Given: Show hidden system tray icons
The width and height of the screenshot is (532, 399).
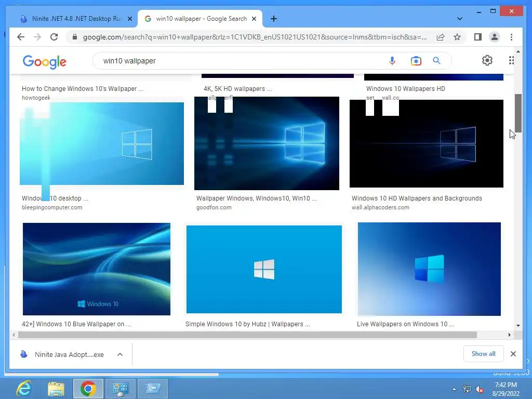Looking at the screenshot, I should (x=454, y=389).
